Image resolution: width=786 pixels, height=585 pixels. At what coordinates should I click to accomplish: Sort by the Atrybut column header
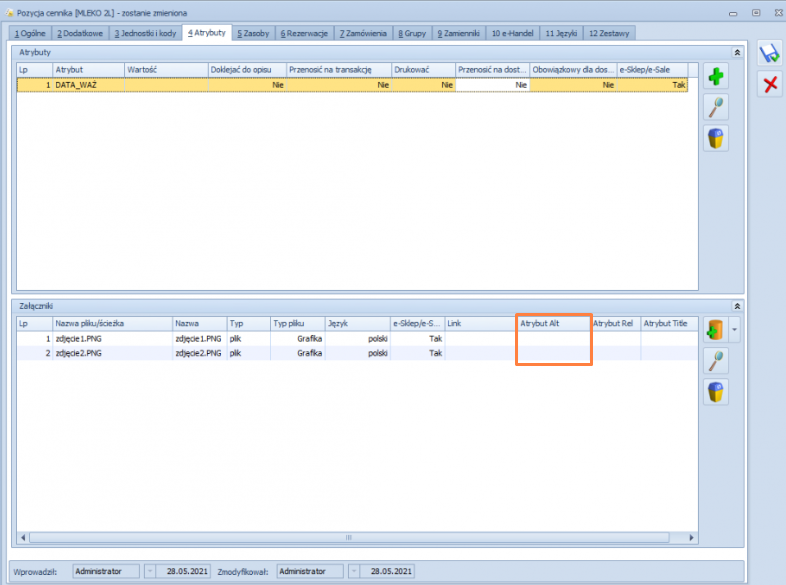(88, 70)
